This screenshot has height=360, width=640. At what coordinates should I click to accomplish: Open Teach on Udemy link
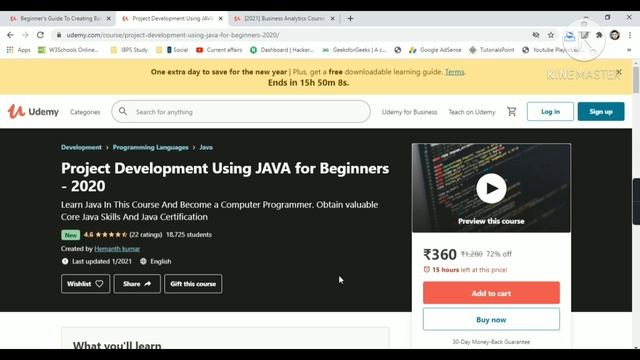[x=472, y=112]
